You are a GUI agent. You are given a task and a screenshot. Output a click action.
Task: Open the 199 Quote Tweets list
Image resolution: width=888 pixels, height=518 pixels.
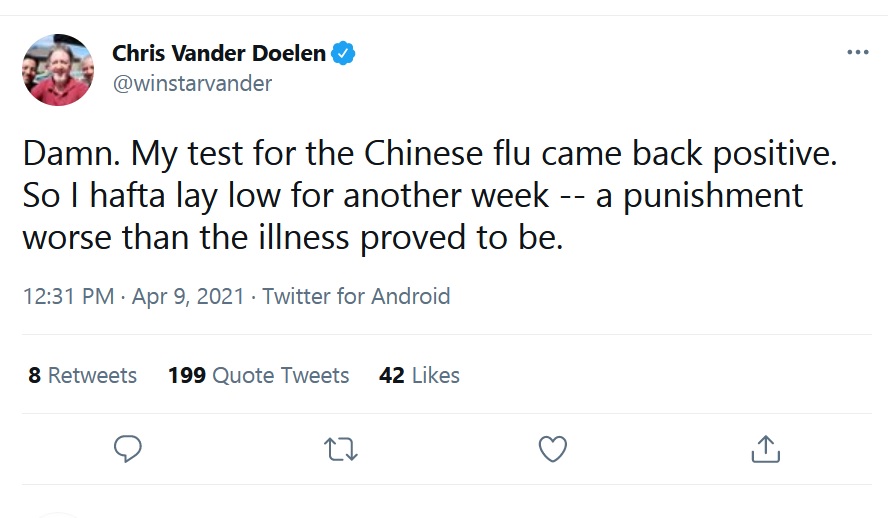259,375
